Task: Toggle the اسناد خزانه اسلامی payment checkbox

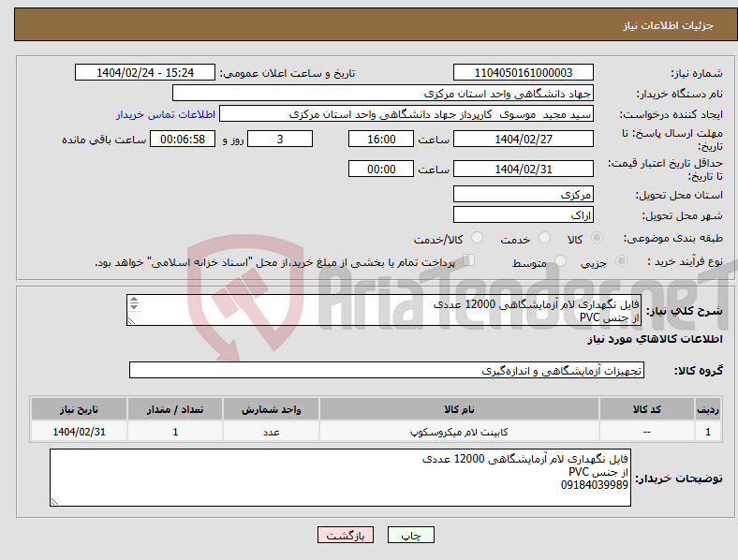Action: pyautogui.click(x=469, y=259)
